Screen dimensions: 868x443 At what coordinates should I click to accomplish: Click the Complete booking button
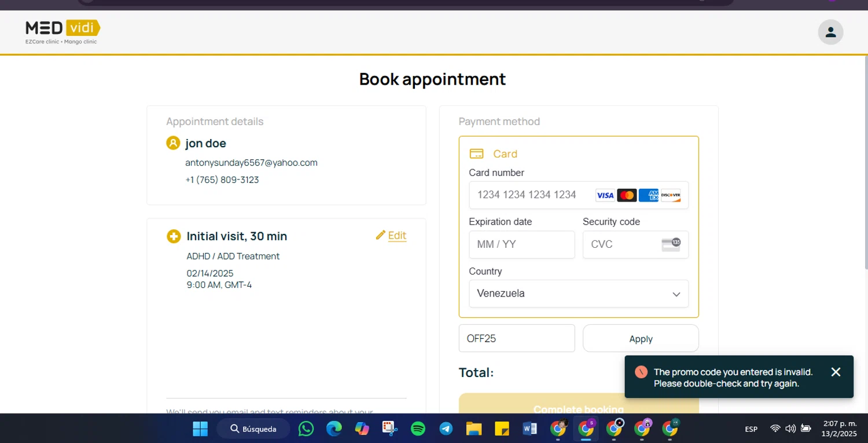click(x=579, y=404)
